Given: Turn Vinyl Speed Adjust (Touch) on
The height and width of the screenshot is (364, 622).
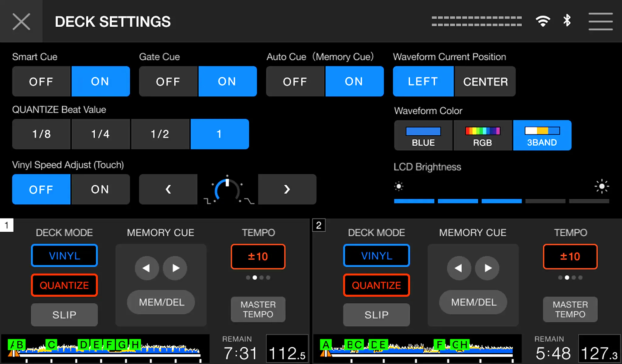Looking at the screenshot, I should tap(101, 189).
